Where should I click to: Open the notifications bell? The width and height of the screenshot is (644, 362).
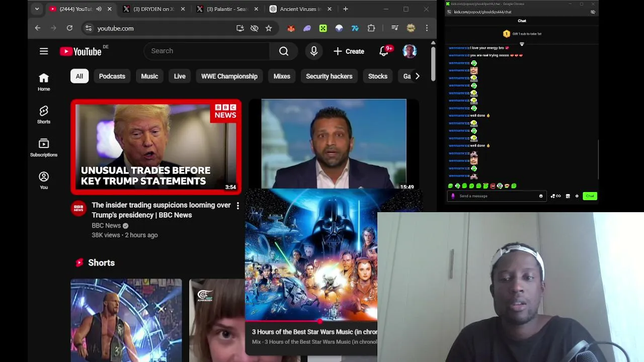click(x=384, y=51)
